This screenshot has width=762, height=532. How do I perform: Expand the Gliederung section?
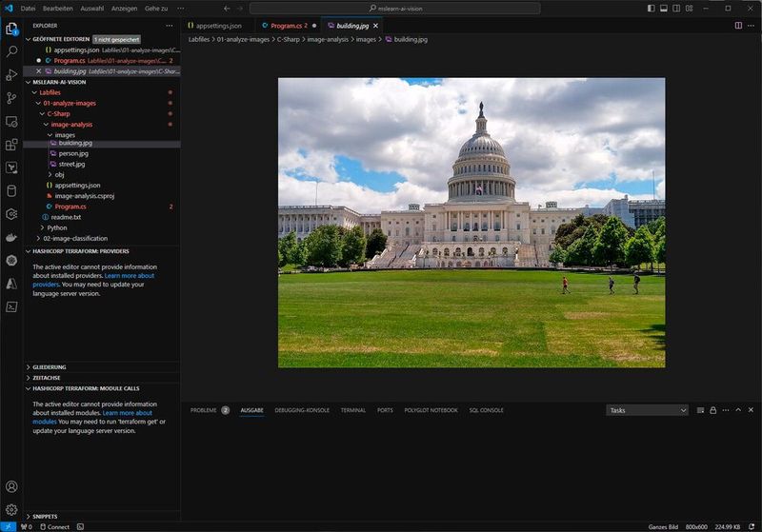pos(50,366)
